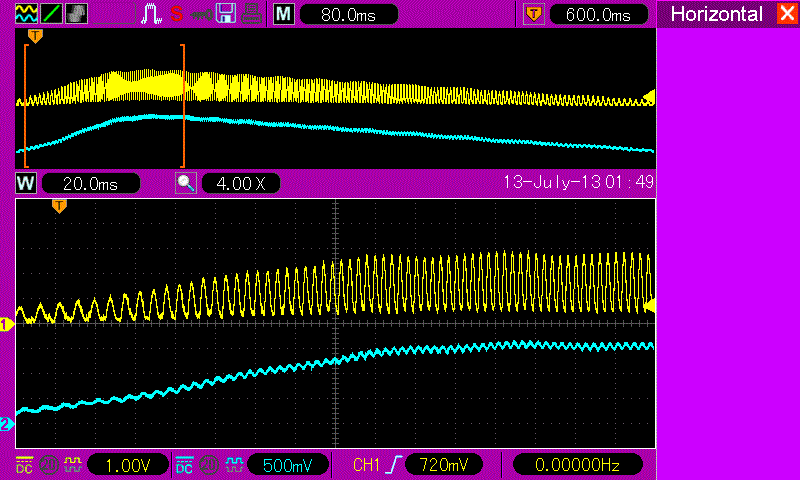Select the 500mV channel 2 scale value

click(x=288, y=465)
